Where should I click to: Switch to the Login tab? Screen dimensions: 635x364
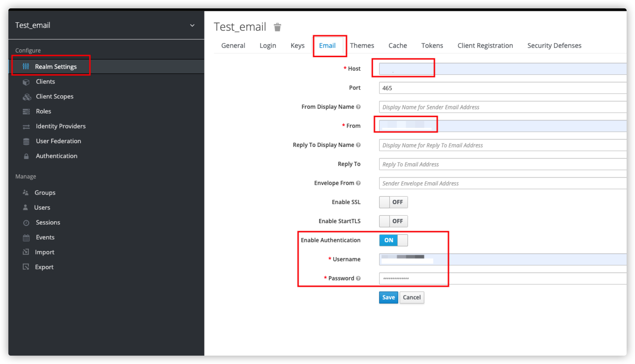(267, 45)
